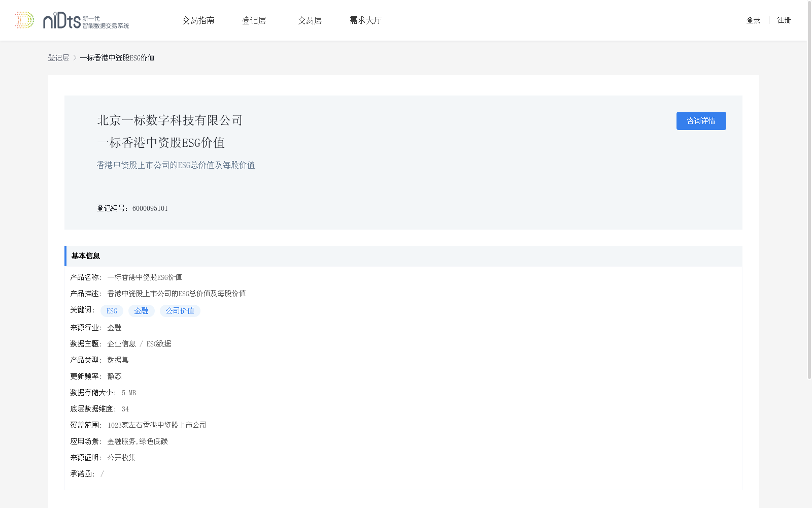Click the 咨询详情 button
Screen dimensions: 812x508
pos(701,121)
